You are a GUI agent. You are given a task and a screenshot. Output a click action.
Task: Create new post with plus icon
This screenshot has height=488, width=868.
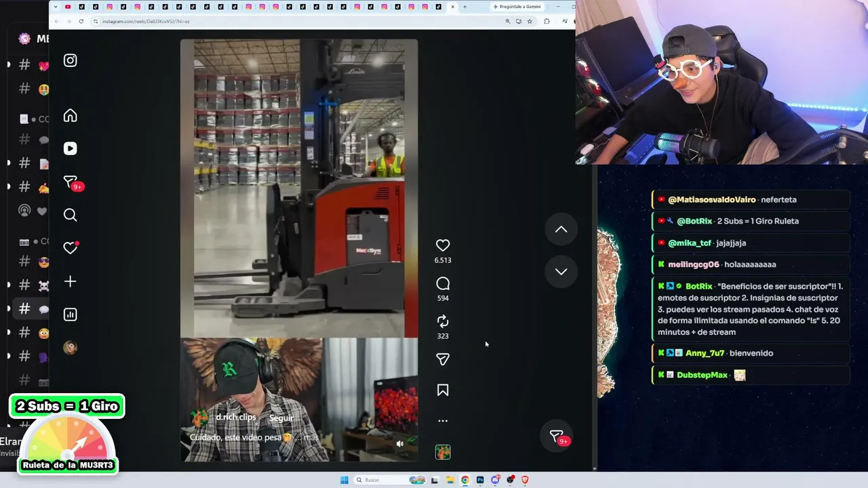[70, 281]
